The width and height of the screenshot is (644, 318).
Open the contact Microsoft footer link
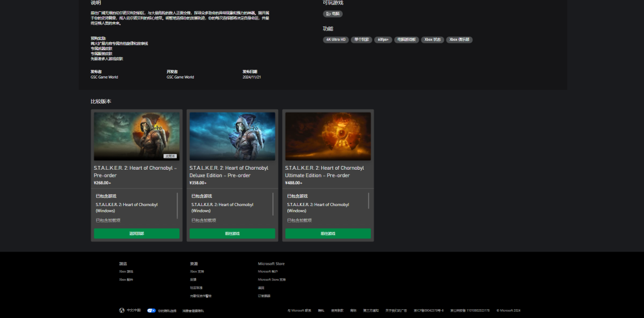point(299,310)
